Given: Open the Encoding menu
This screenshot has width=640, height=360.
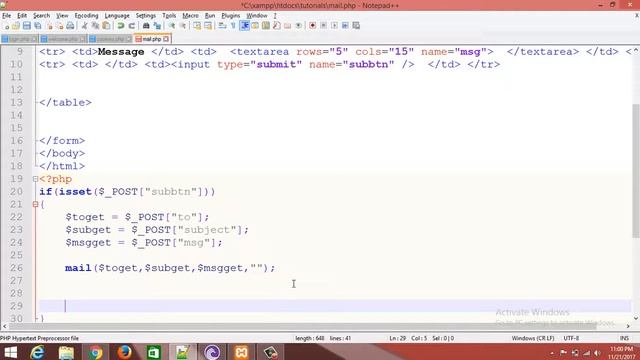Looking at the screenshot, I should tap(86, 16).
